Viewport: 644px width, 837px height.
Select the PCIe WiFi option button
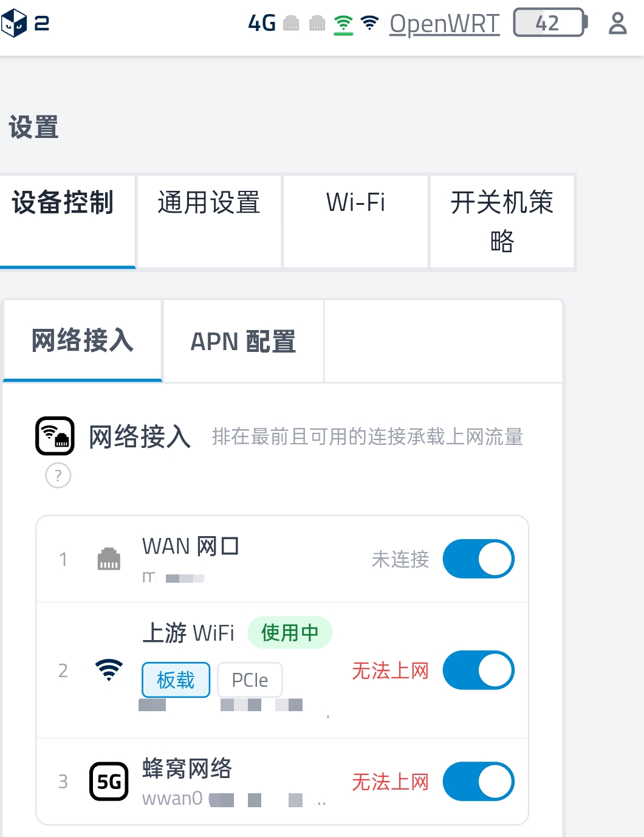tap(250, 680)
